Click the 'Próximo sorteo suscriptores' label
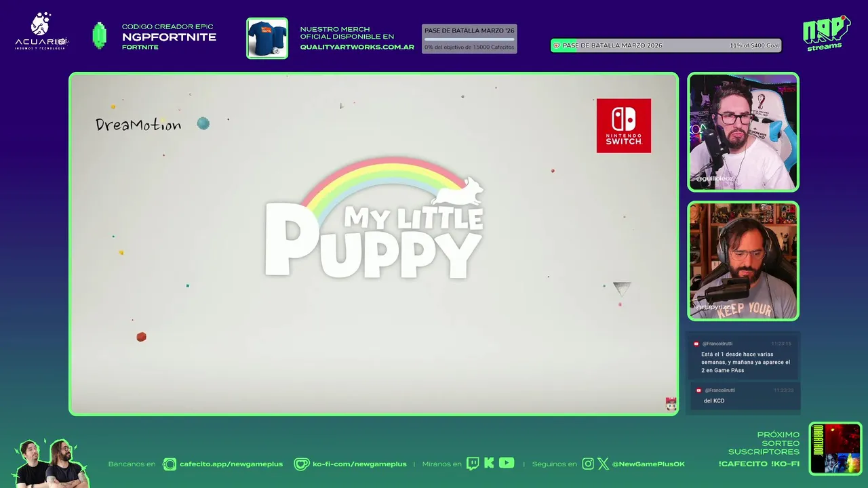Screen dimensions: 868x488 (x=764, y=443)
